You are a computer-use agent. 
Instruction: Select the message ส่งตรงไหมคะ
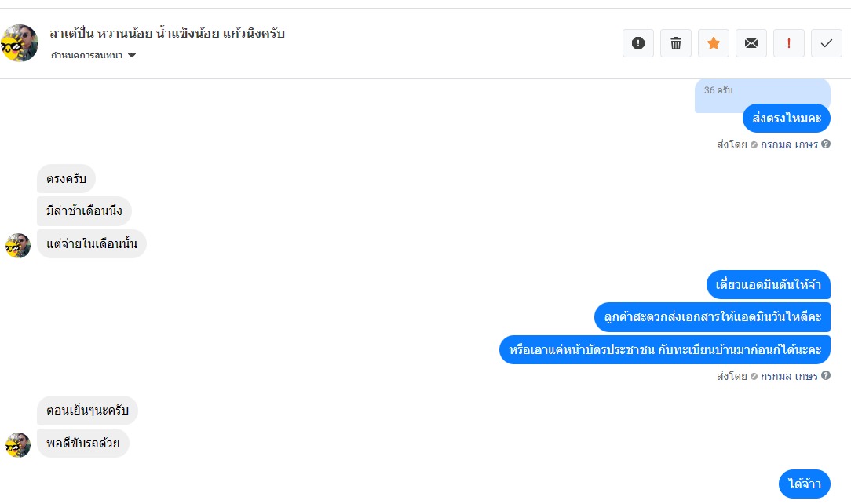pos(787,119)
